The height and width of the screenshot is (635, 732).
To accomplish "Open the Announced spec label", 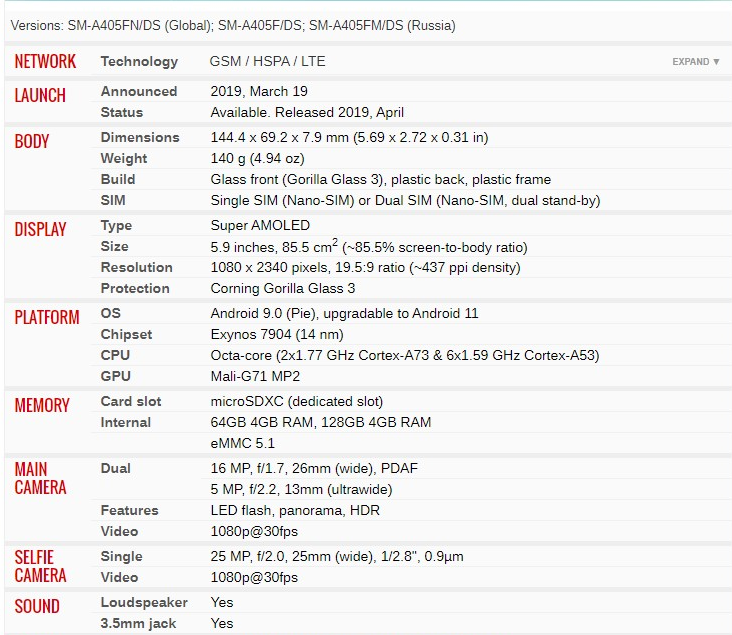I will click(x=139, y=91).
